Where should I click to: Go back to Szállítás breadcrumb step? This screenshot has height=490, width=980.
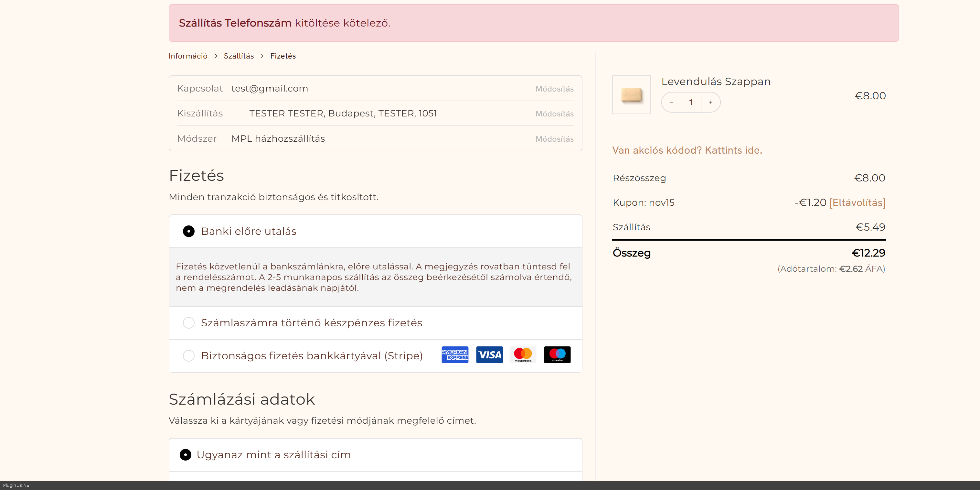(239, 56)
